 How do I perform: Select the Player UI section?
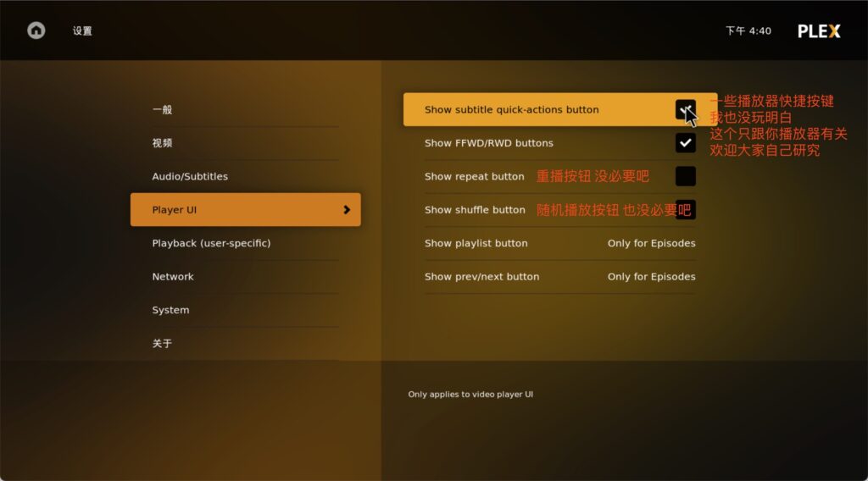tap(245, 209)
